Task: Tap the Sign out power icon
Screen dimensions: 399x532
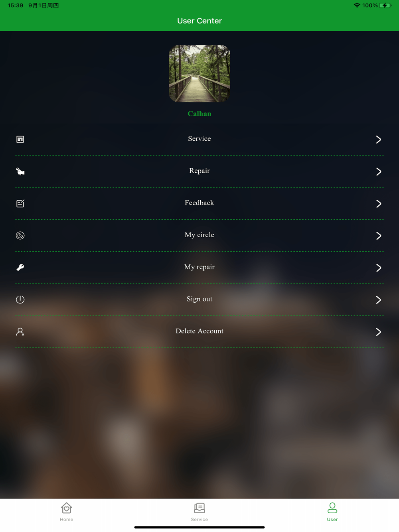Action: click(x=20, y=299)
